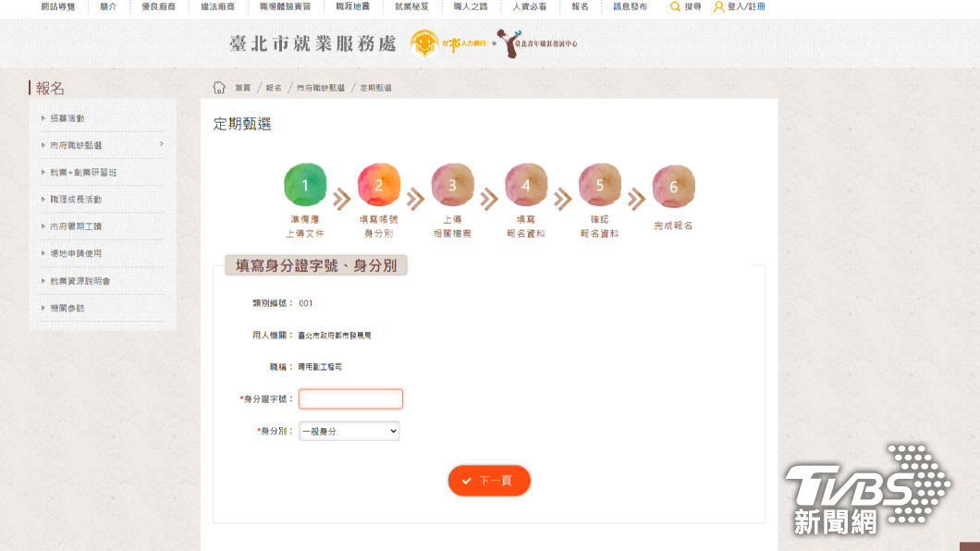Screen dimensions: 980x551
Task: Select 就業資源說明會 in the sidebar
Action: coord(80,281)
